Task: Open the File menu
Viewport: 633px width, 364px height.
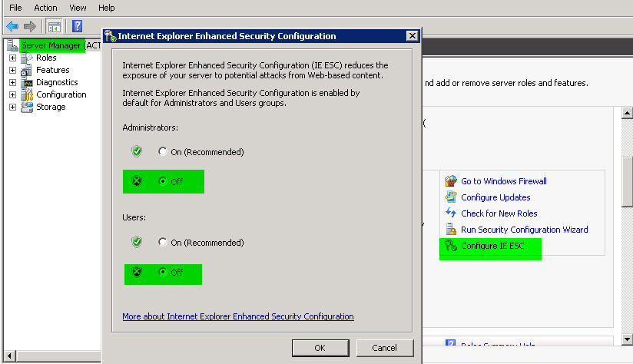Action: click(15, 8)
